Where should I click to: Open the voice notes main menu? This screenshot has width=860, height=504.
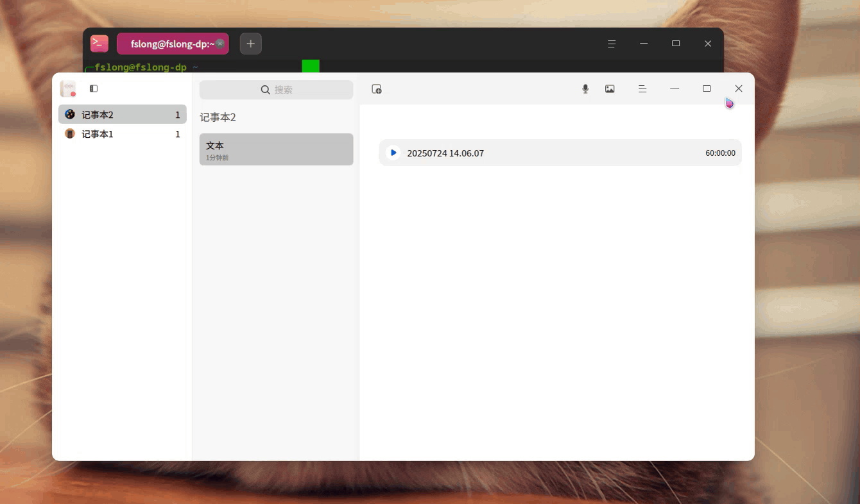coord(642,89)
